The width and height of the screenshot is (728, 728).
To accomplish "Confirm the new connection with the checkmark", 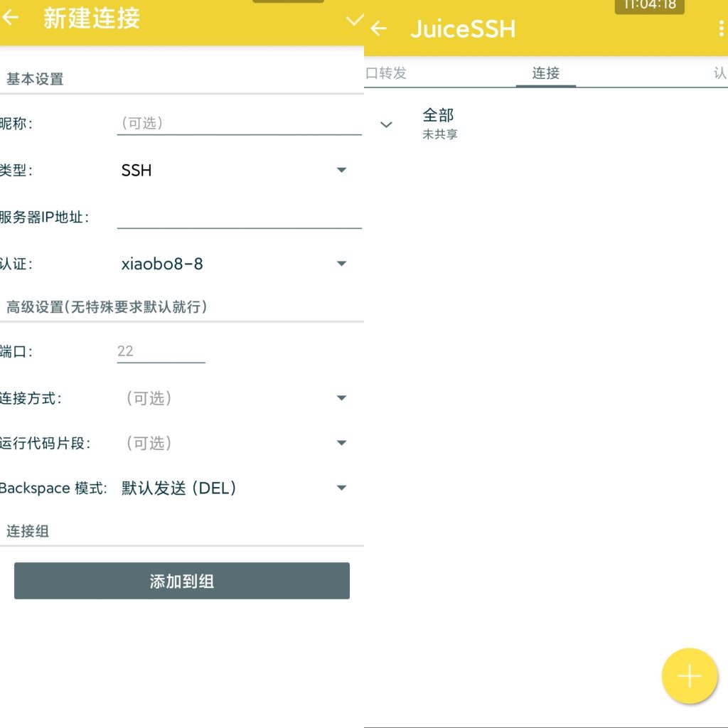I will tap(354, 20).
